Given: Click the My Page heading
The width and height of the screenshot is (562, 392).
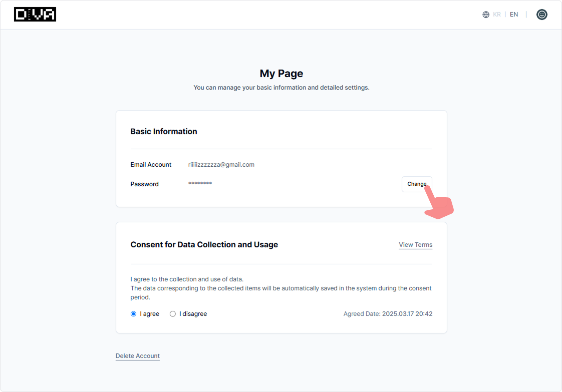Looking at the screenshot, I should click(281, 74).
